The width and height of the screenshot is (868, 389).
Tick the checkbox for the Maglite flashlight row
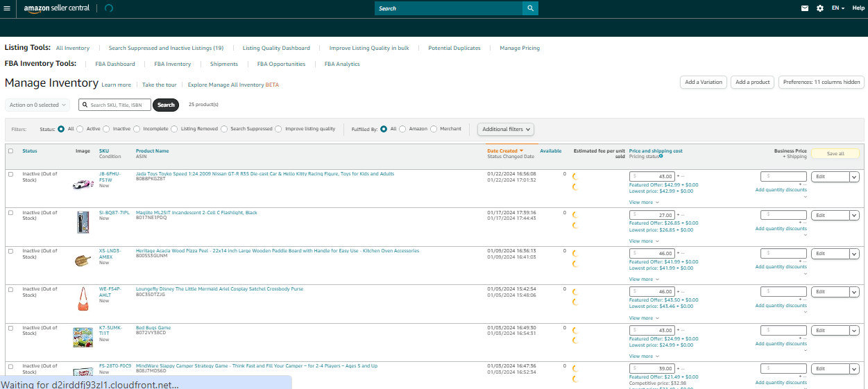[10, 212]
